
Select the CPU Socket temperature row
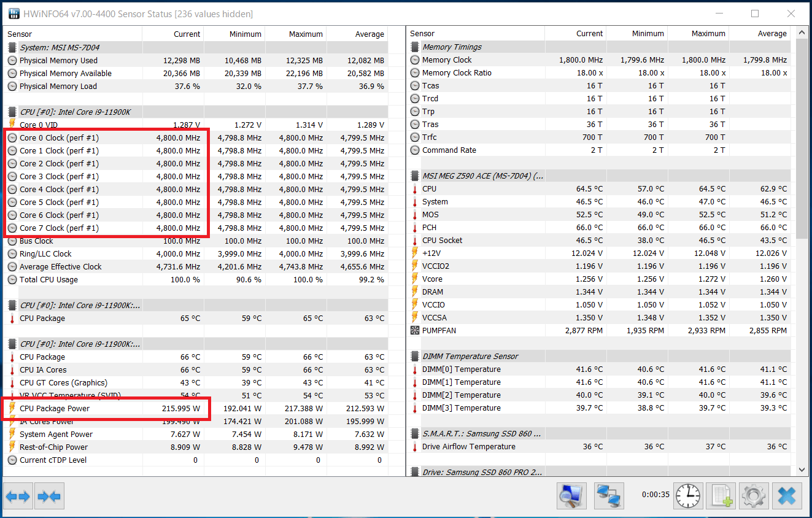[x=598, y=240]
